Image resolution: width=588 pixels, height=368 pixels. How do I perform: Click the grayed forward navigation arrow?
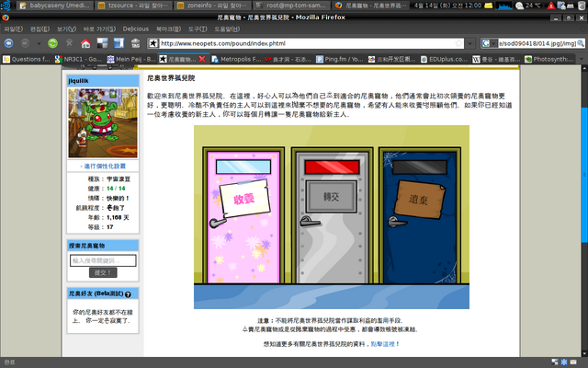point(25,43)
